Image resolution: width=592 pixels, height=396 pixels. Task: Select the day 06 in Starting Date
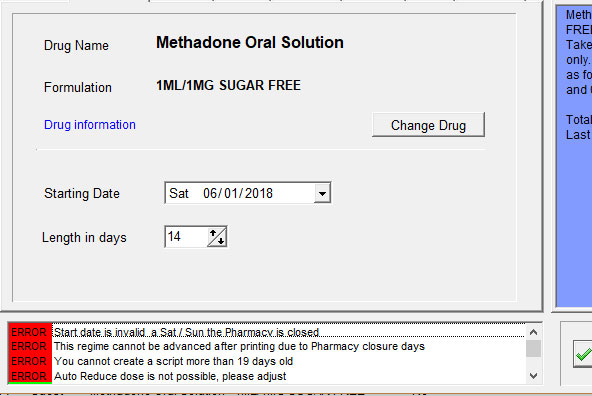click(210, 193)
